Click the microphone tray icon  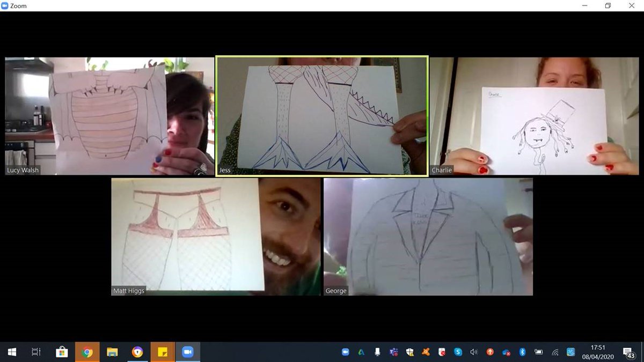pyautogui.click(x=378, y=352)
